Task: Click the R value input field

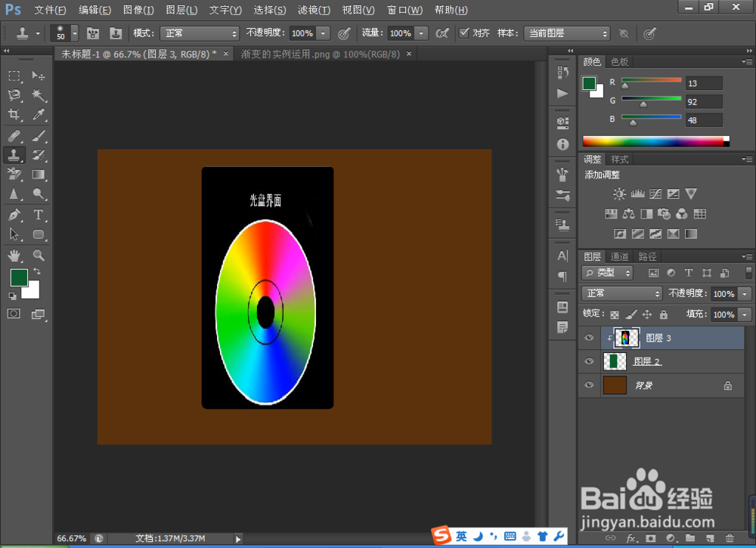Action: (703, 83)
